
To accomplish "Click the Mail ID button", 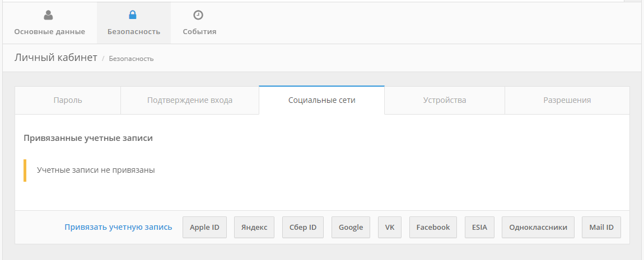I will (601, 228).
